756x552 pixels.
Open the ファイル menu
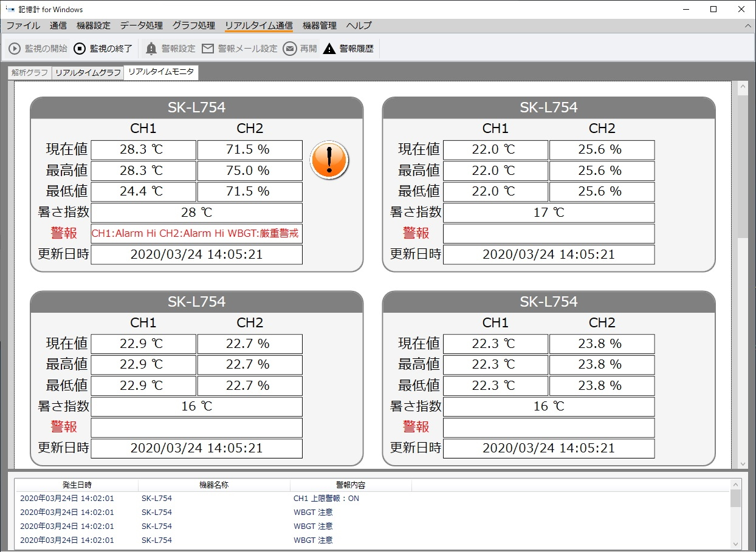(x=23, y=26)
